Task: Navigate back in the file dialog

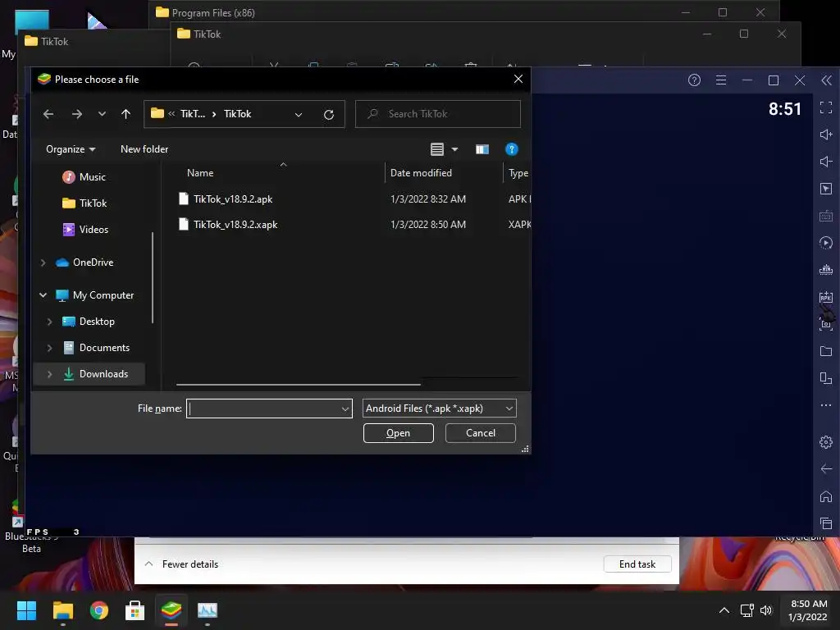Action: pos(48,113)
